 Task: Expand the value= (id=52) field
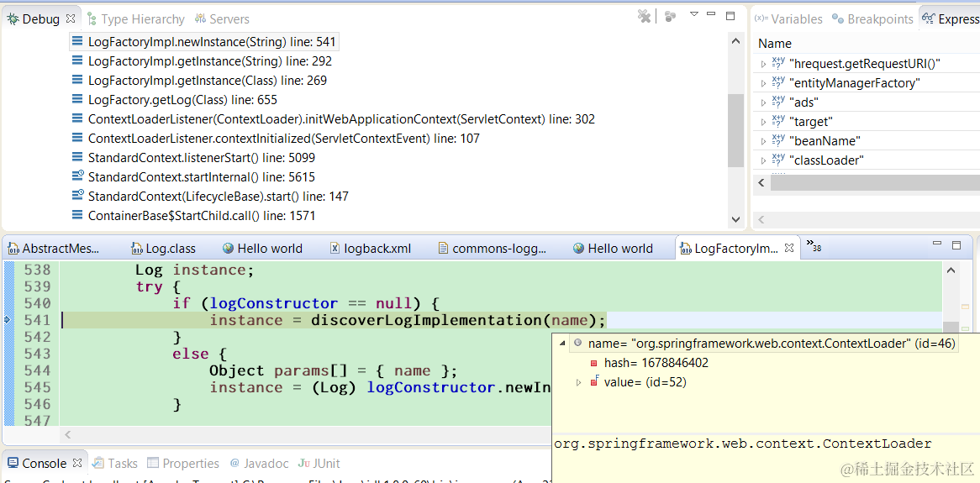[x=579, y=382]
